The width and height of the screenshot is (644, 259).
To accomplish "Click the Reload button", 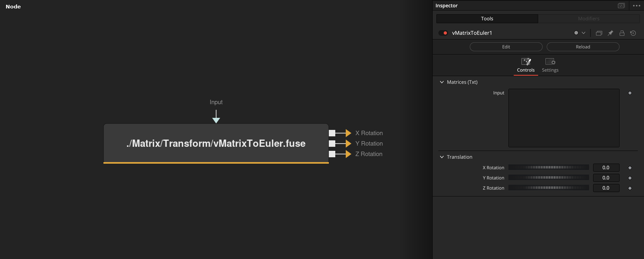I will coord(583,47).
